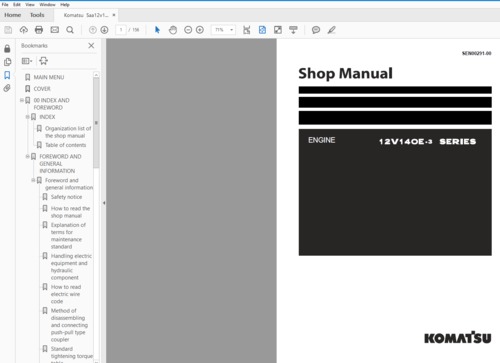Switch to the Tools tab

click(x=37, y=15)
